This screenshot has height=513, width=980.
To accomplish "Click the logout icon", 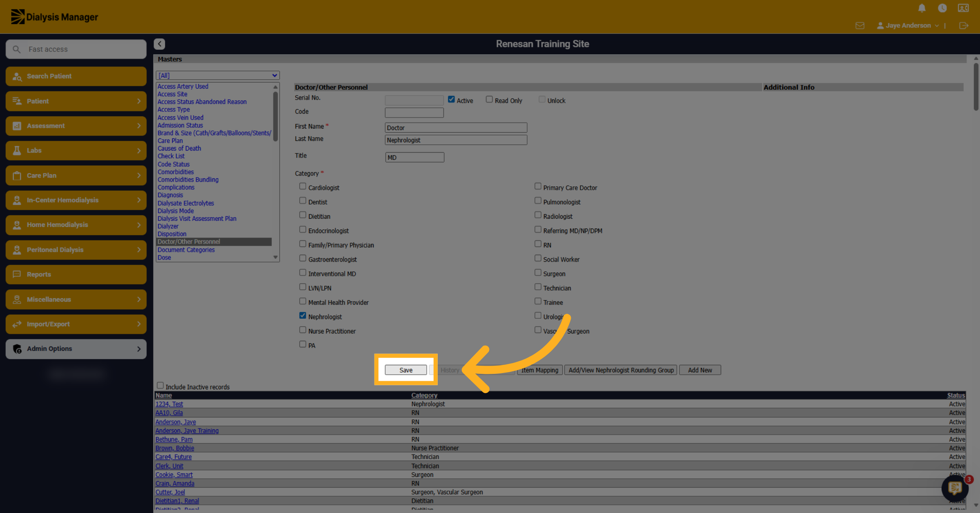I will point(964,26).
